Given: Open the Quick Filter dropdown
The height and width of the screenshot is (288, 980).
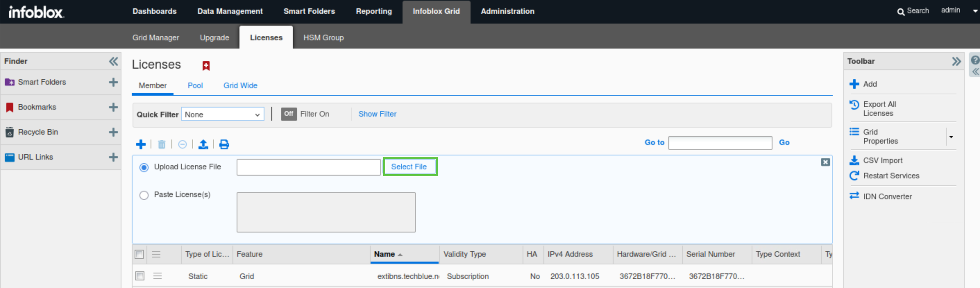Looking at the screenshot, I should (222, 114).
